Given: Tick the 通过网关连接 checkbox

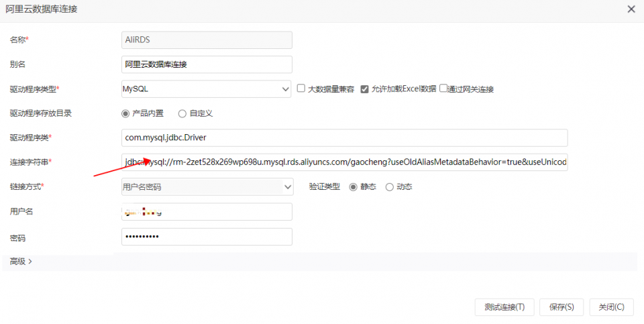Looking at the screenshot, I should tap(443, 89).
